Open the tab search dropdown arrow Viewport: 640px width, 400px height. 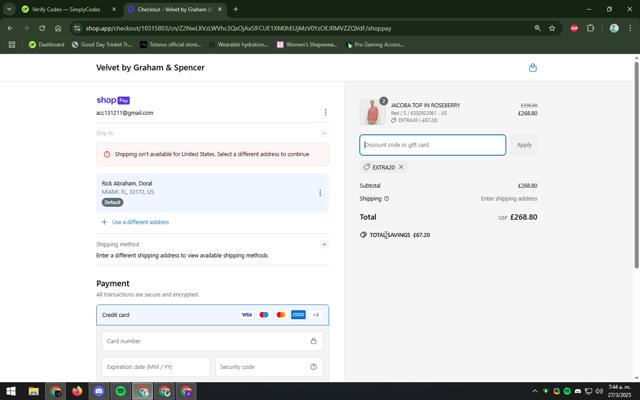tap(9, 9)
